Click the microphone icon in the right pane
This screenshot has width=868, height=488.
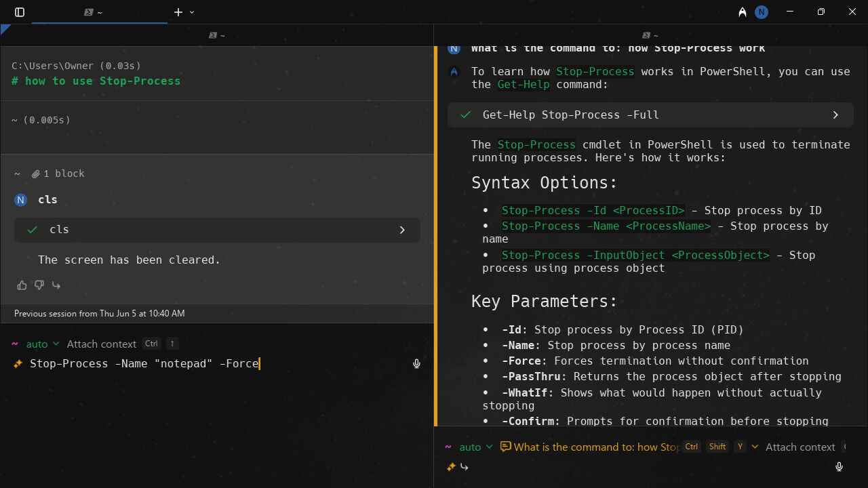pyautogui.click(x=839, y=467)
